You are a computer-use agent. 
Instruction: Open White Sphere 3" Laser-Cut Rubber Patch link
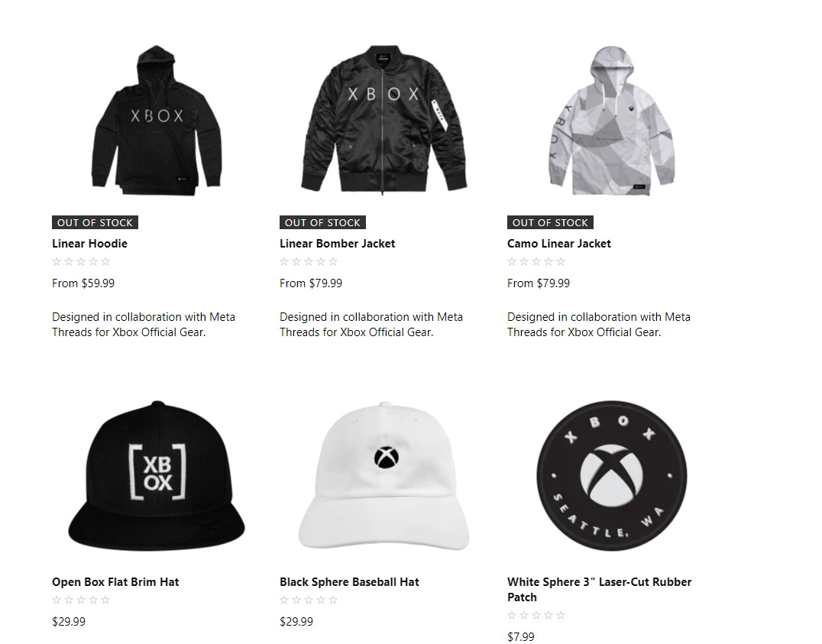tap(599, 590)
